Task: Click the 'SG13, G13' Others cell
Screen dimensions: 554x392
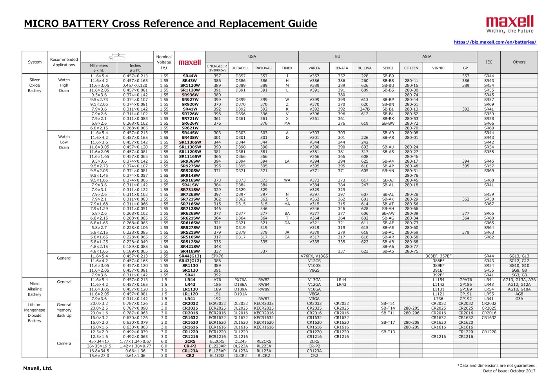Action: [519, 256]
